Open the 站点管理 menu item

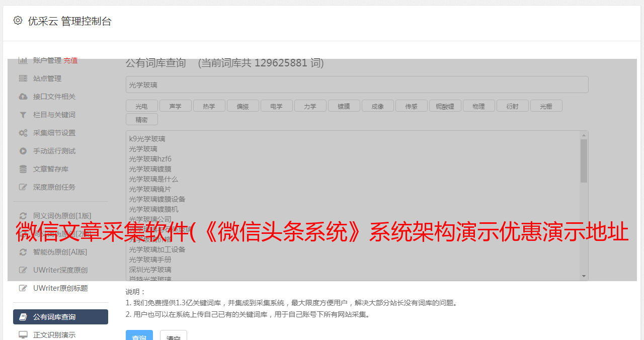point(47,78)
